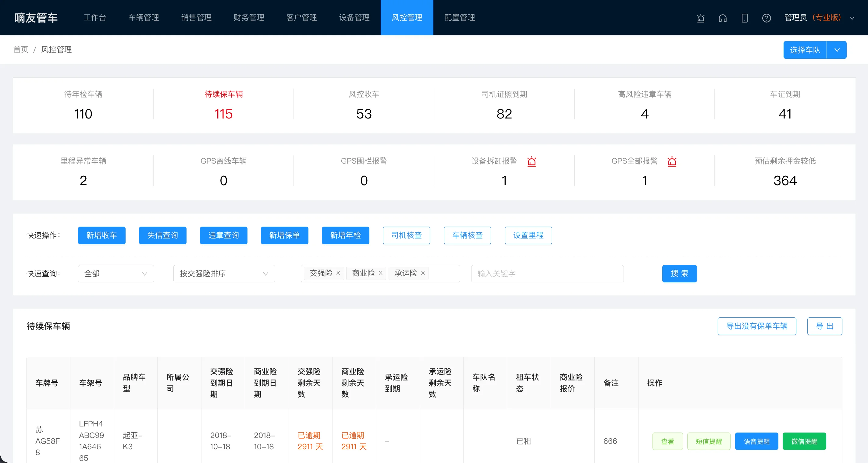Select the 待年检车辆 statistic card
This screenshot has height=463, width=868.
tap(83, 105)
